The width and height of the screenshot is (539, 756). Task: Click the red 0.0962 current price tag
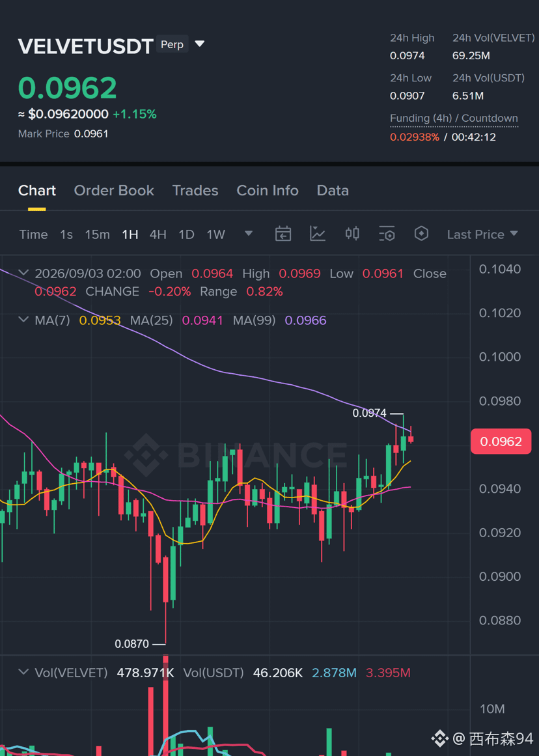[501, 441]
